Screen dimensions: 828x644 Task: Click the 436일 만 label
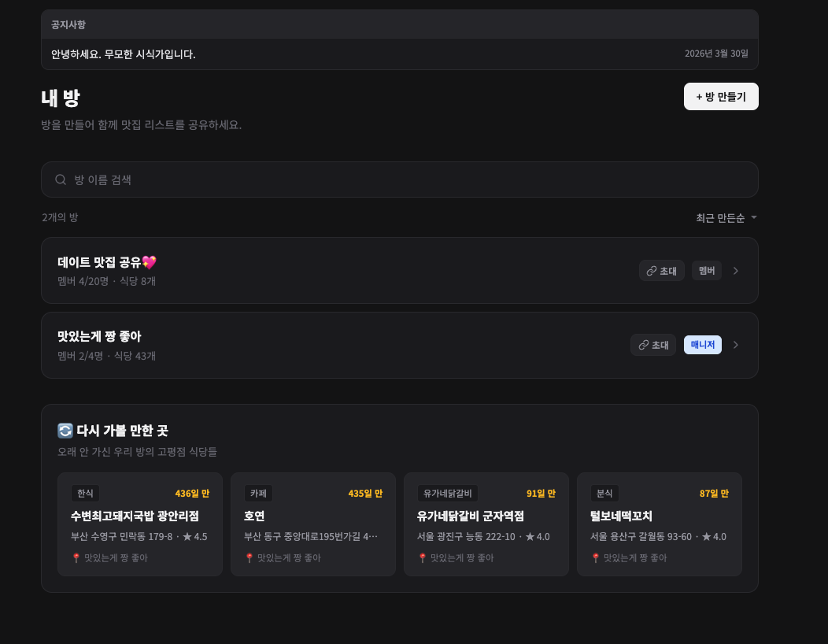tap(192, 494)
